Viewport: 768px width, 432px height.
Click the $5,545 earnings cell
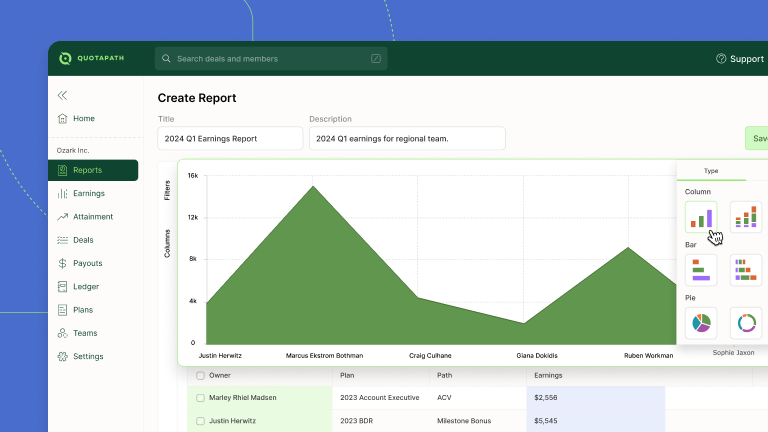[596, 421]
